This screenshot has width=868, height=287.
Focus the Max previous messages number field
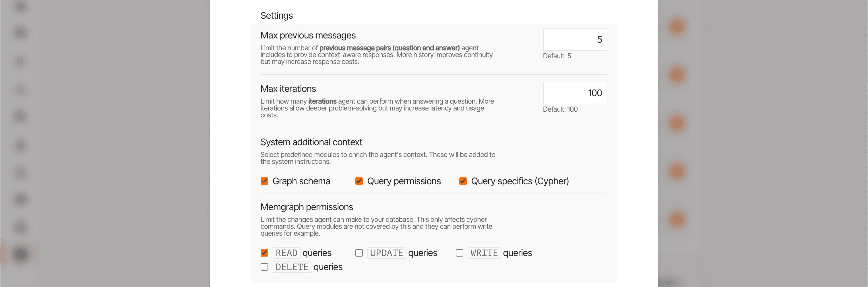pyautogui.click(x=575, y=40)
